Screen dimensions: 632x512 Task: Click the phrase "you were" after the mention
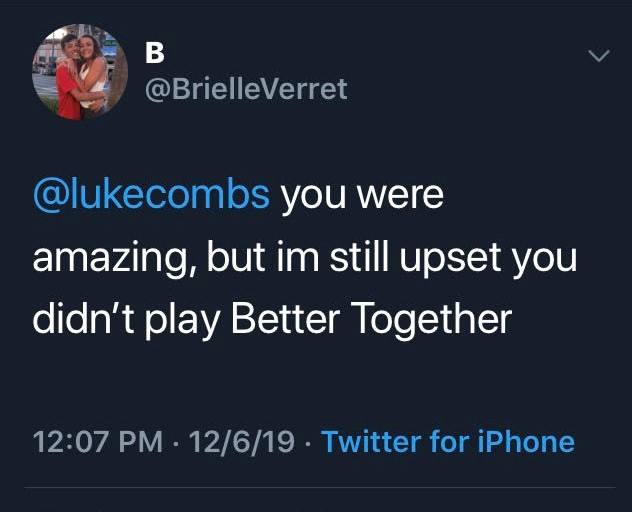click(x=361, y=194)
